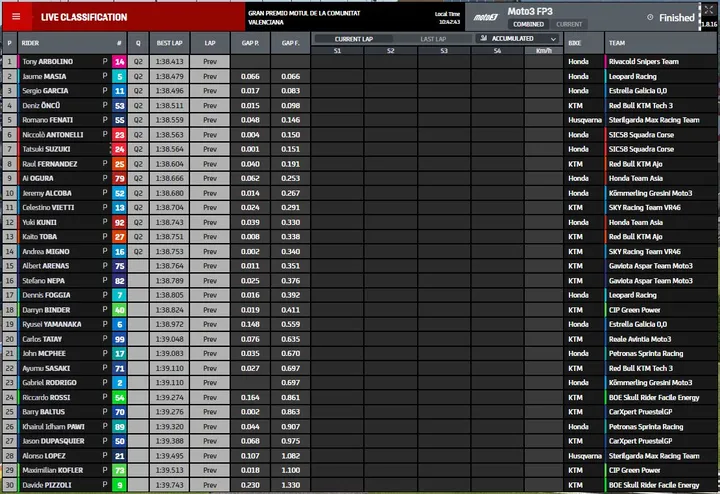Click the Moto3 logo
Screen dimensions: 720x494
pos(486,17)
